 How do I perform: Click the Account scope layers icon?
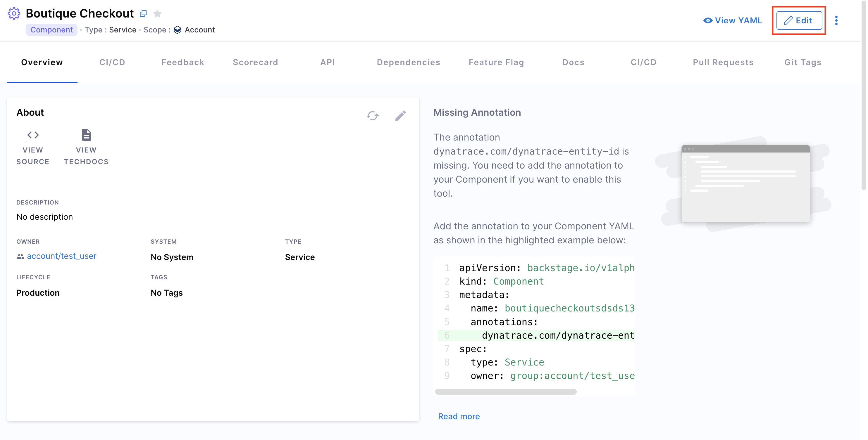[178, 30]
